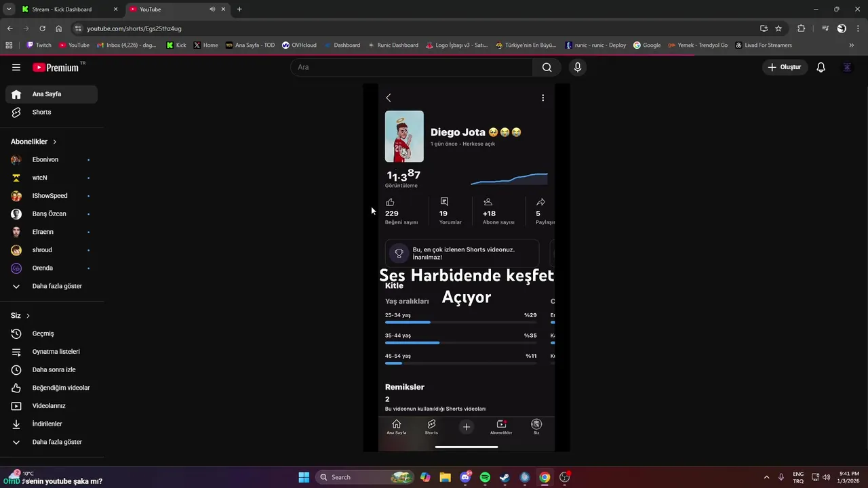The image size is (868, 488).
Task: Click the Oluştur create button
Action: (785, 67)
